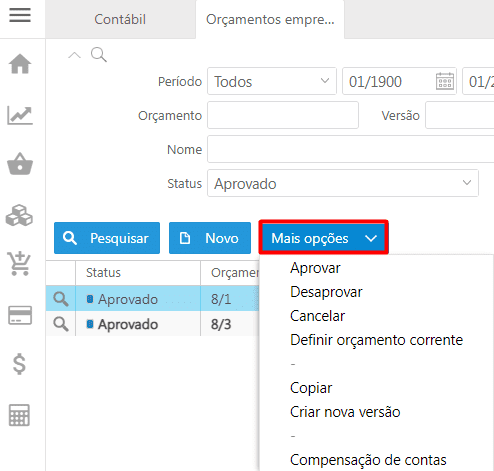Click the calendar icon next to 01/1900
The image size is (494, 471).
tap(445, 81)
